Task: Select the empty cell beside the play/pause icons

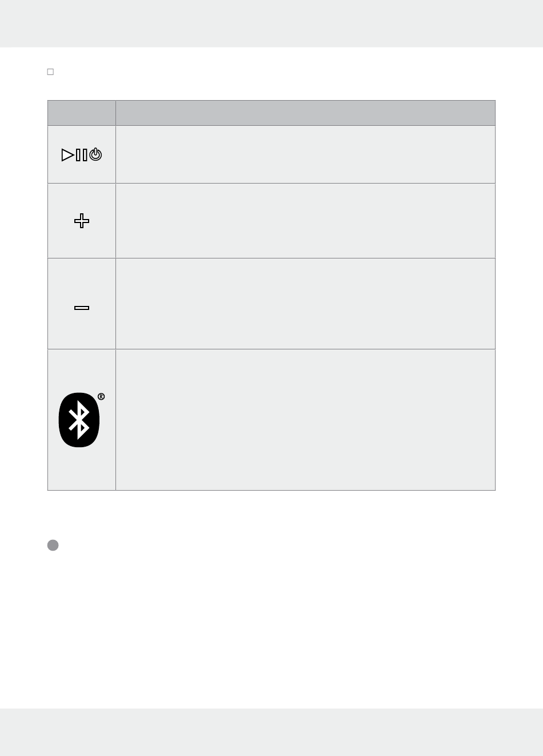Action: coord(305,154)
